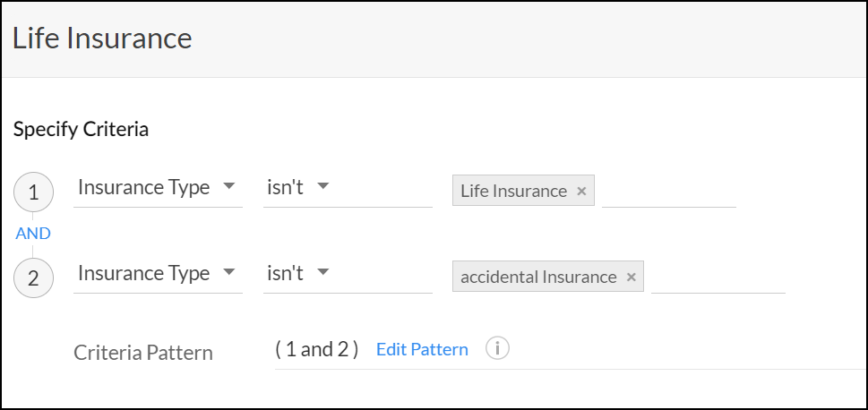This screenshot has height=410, width=868.
Task: Open first row Insurance Type field dropdown
Action: (x=157, y=189)
